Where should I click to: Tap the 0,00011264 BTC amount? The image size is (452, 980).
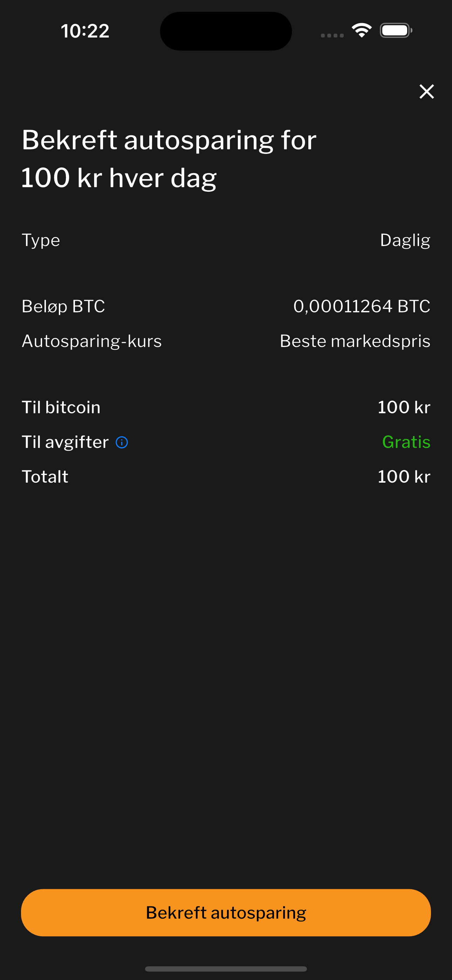[362, 306]
